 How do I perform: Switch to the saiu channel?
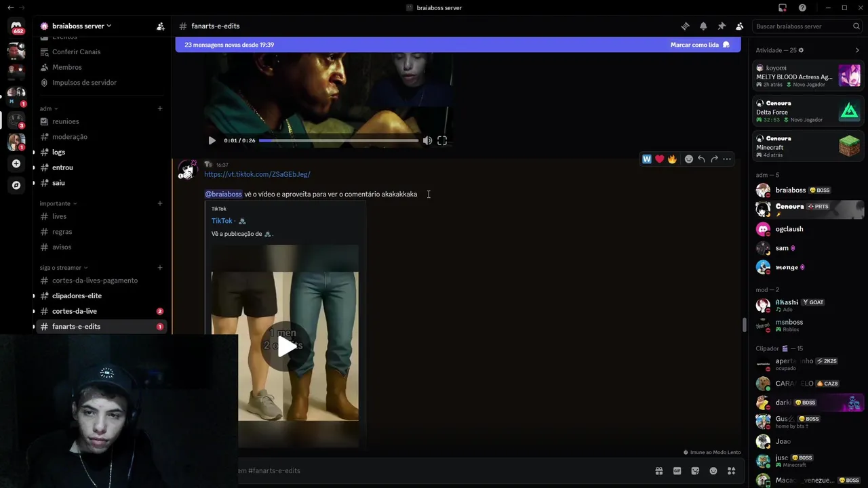pos(102,182)
